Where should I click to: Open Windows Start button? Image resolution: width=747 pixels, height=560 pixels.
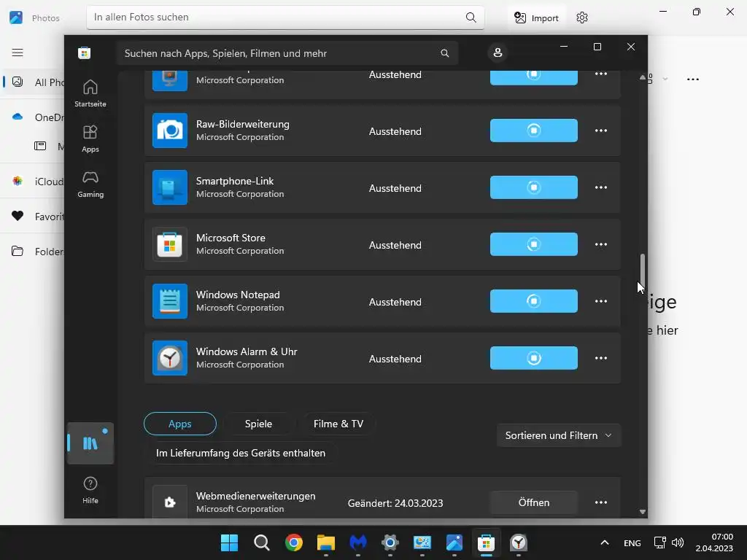pos(229,542)
